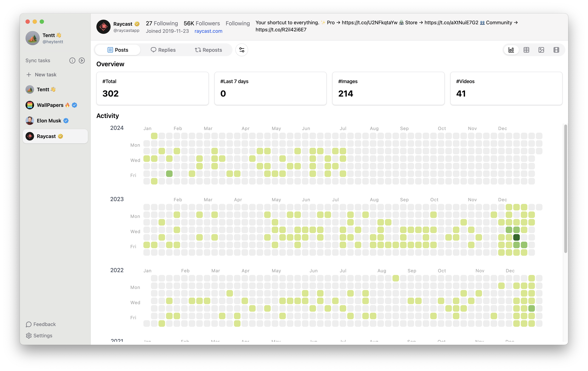The width and height of the screenshot is (588, 371).
Task: Switch to the chart overview view icon
Action: pos(511,50)
